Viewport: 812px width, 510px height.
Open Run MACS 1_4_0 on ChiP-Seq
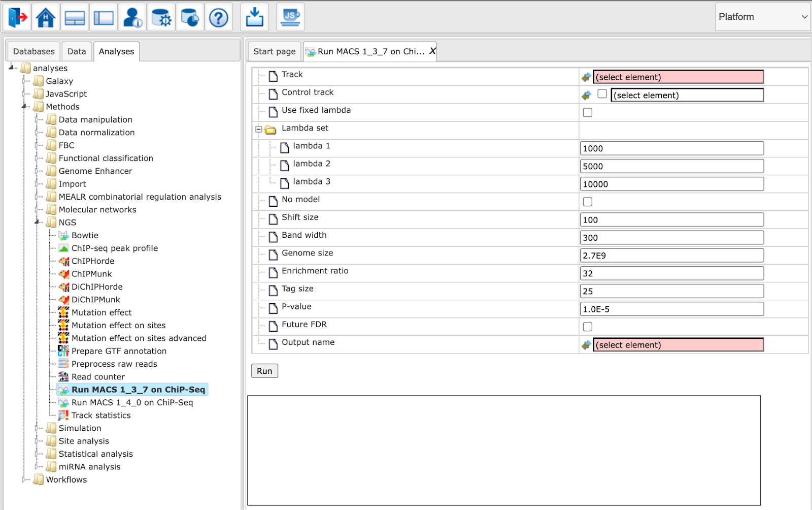(x=132, y=402)
